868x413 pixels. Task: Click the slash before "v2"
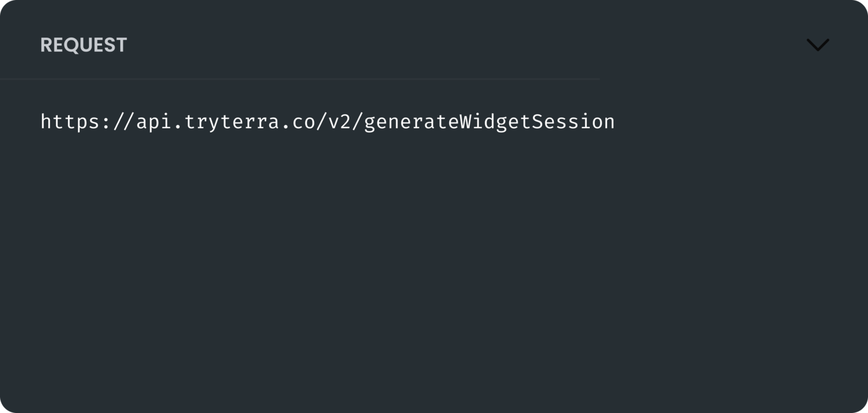[322, 121]
